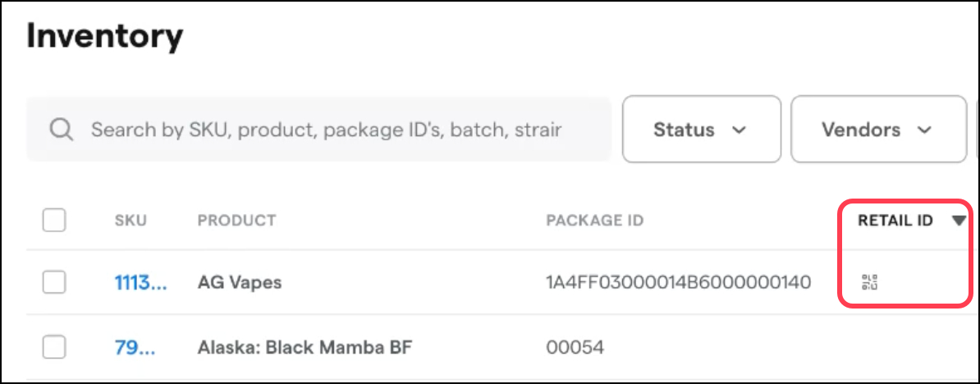Open SKU link starting with 79
This screenshot has width=980, height=384.
pos(134,348)
